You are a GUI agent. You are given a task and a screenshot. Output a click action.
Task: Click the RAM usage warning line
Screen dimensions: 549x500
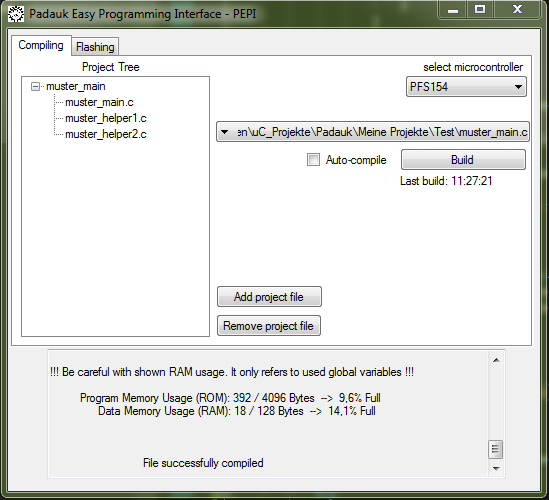pos(232,372)
